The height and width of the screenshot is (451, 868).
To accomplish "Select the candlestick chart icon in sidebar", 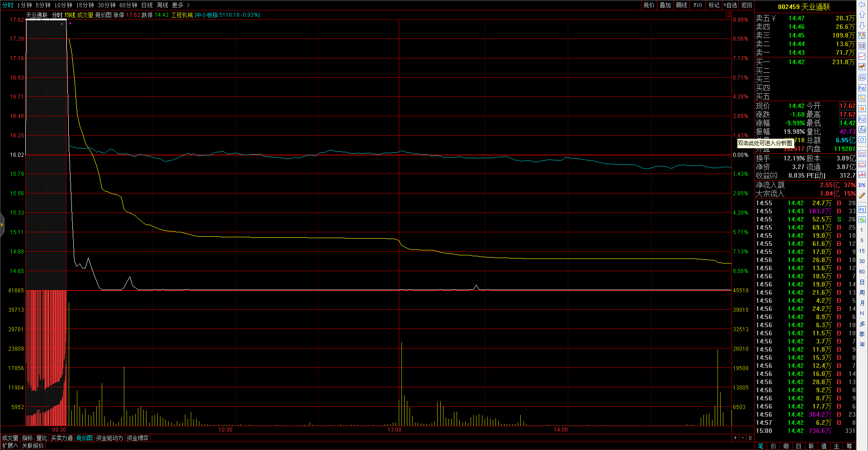I will coord(862,67).
